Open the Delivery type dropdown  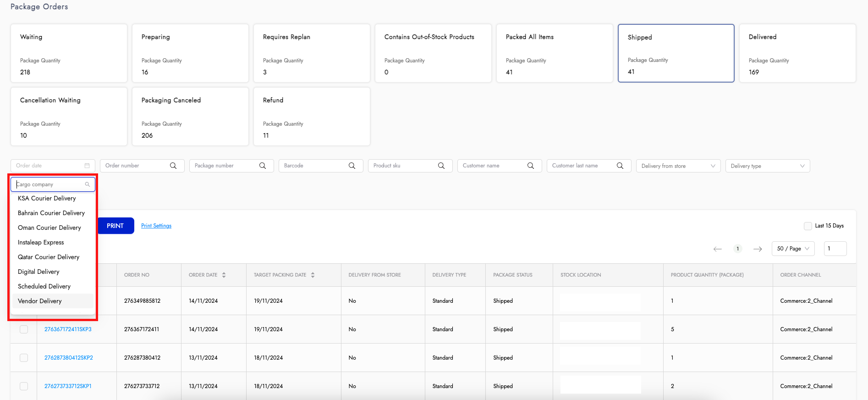click(767, 166)
